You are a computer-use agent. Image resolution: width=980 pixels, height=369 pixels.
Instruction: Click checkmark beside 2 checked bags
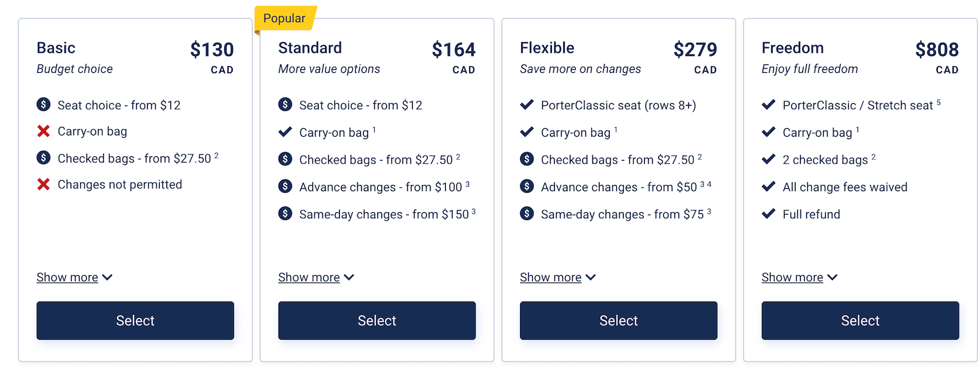click(x=769, y=159)
